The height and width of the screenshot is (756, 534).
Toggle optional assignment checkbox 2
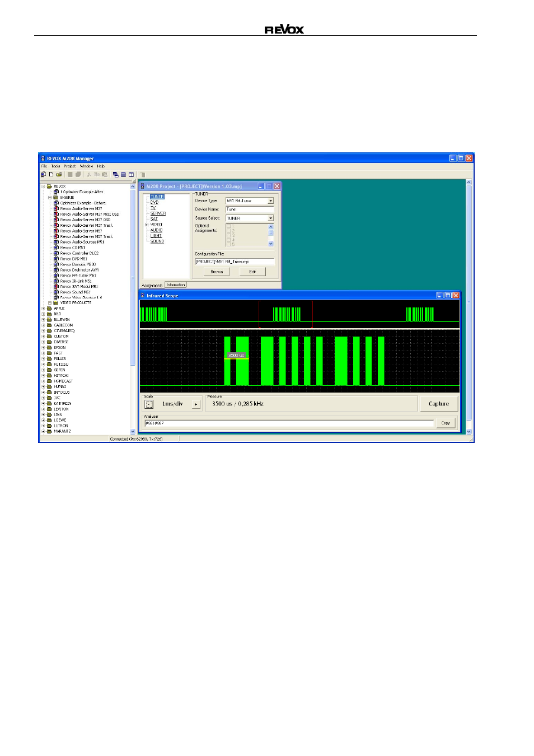pyautogui.click(x=228, y=231)
